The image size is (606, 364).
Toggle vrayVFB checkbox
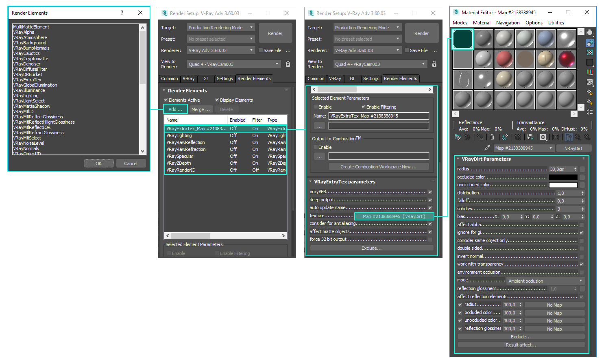click(x=430, y=192)
